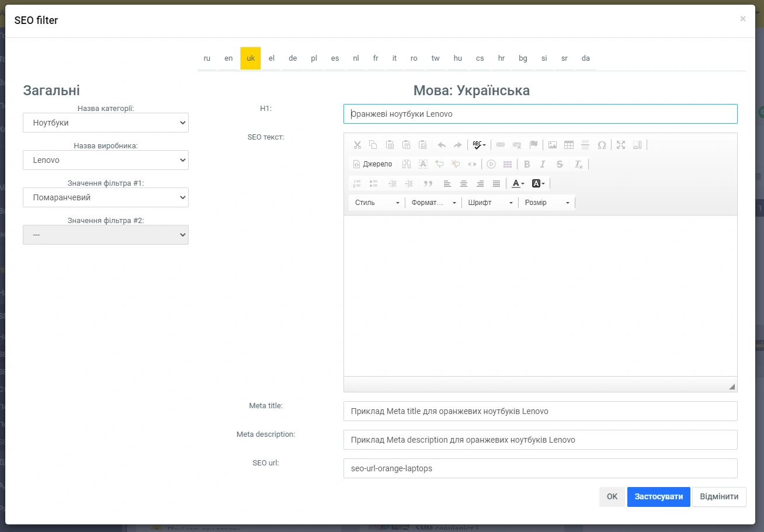Maximize the editor with the fullscreen icon
Viewport: 764px width, 532px height.
tap(621, 145)
